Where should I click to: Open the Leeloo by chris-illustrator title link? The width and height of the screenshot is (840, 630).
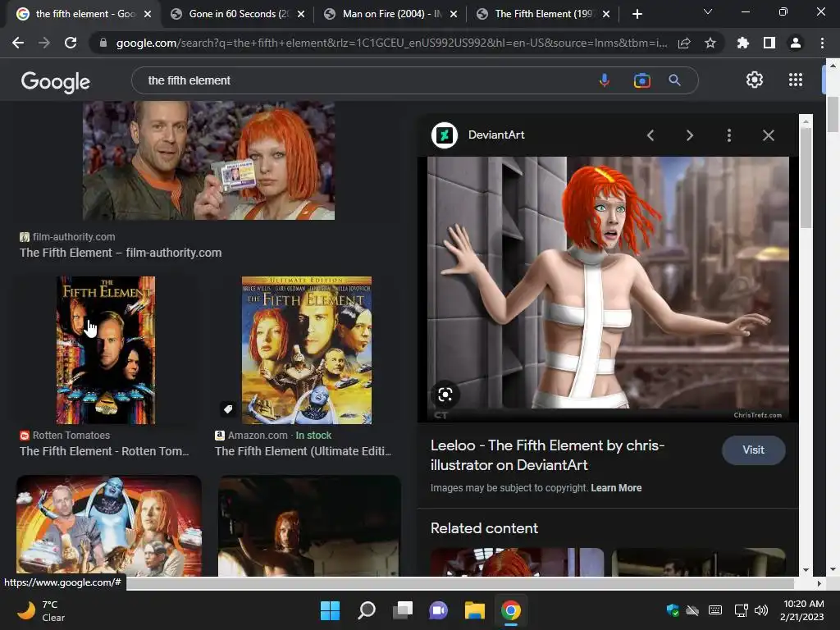[x=547, y=455]
